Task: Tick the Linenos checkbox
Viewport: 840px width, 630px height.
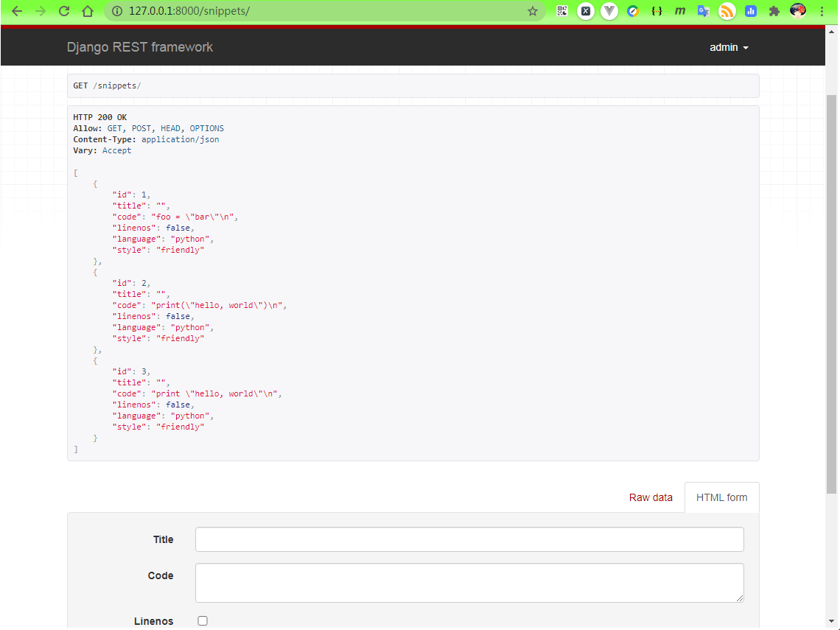Action: tap(203, 621)
